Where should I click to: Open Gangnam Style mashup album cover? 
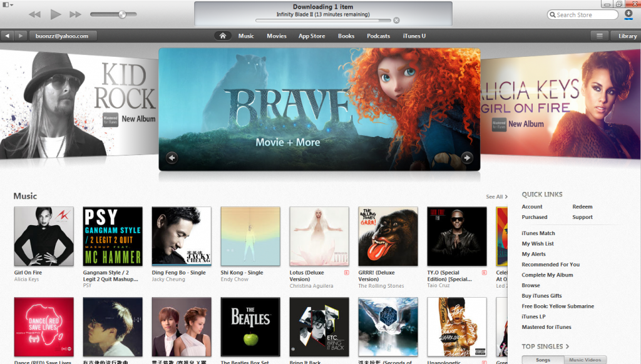113,236
